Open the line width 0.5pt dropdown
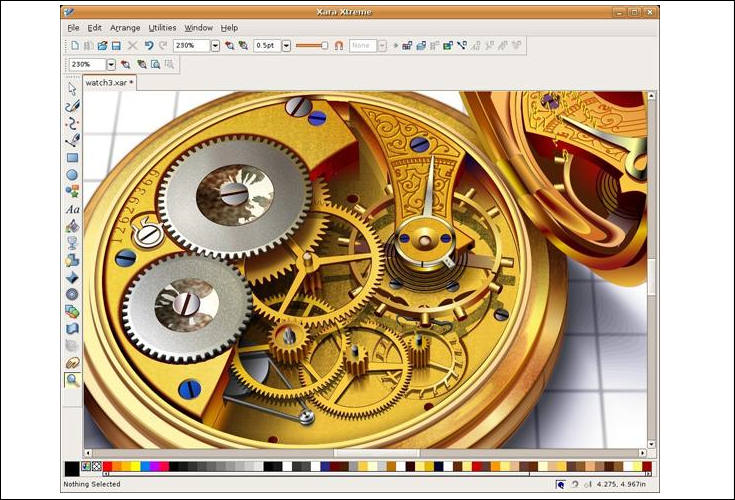735x500 pixels. tap(286, 45)
